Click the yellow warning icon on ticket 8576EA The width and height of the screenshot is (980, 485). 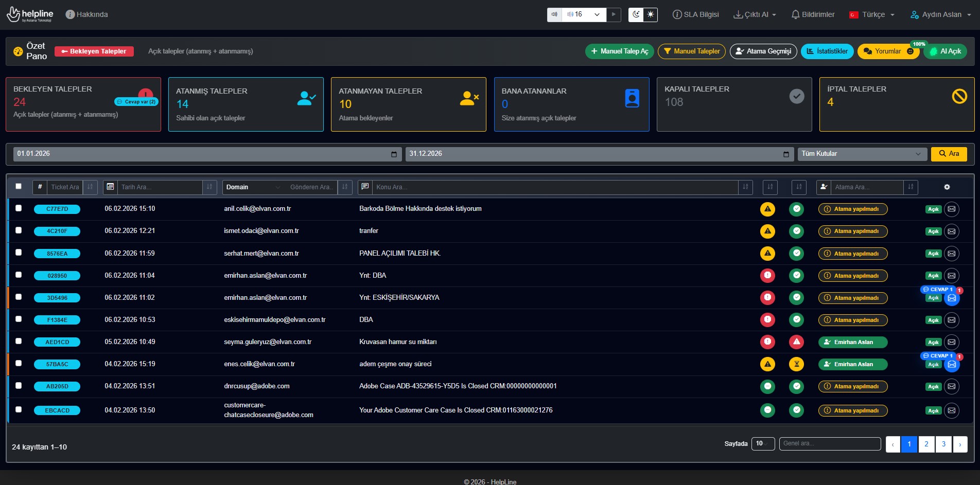(x=768, y=253)
